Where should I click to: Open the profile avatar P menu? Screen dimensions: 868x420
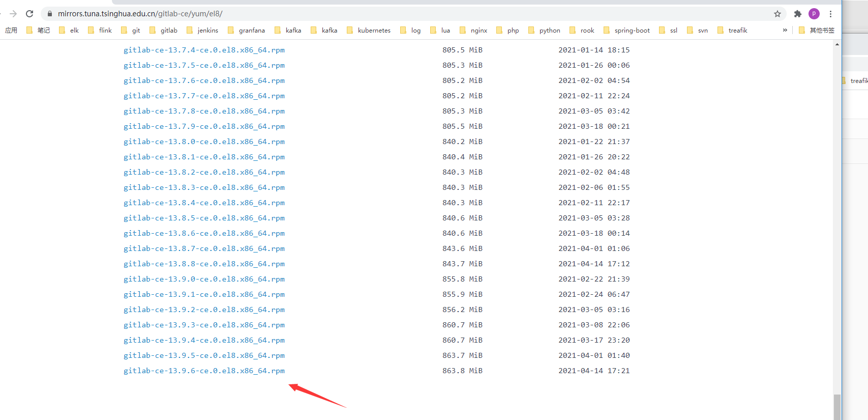814,14
